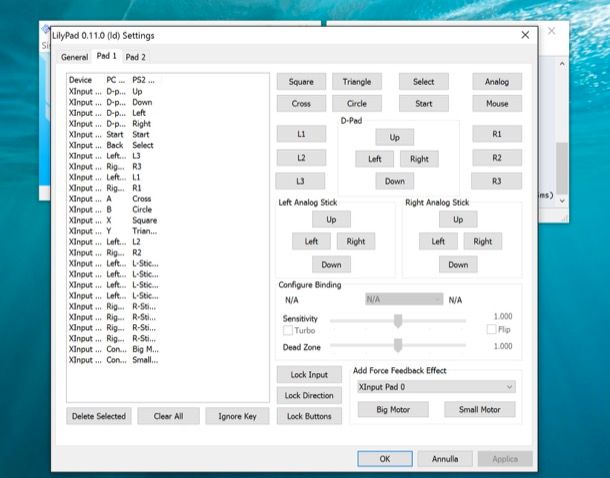This screenshot has width=610, height=478.
Task: Select the binding row mapped to Square
Action: click(x=168, y=221)
